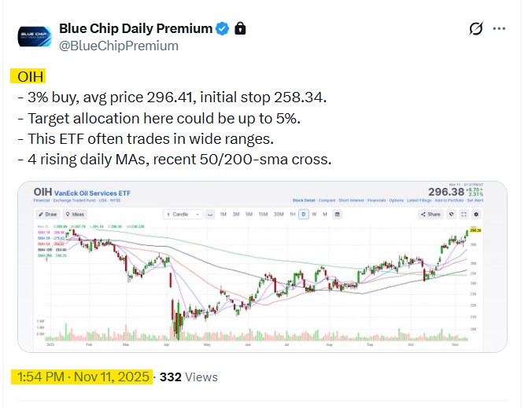
Task: Click the padlock icon beside the account name
Action: (241, 29)
